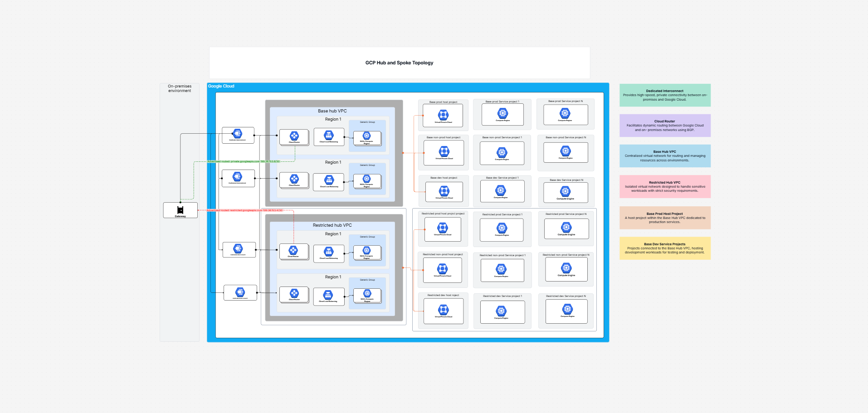Click the 'Base hub VPC' heading

(332, 111)
